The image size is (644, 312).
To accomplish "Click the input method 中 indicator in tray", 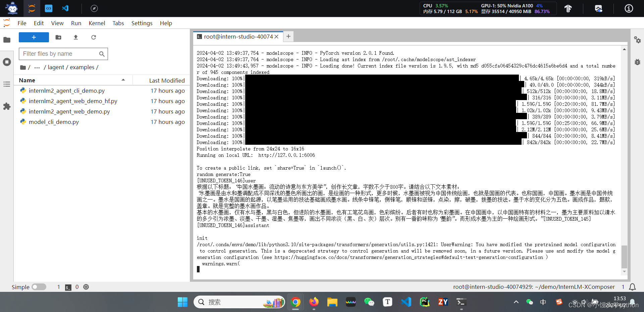I will pos(543,302).
